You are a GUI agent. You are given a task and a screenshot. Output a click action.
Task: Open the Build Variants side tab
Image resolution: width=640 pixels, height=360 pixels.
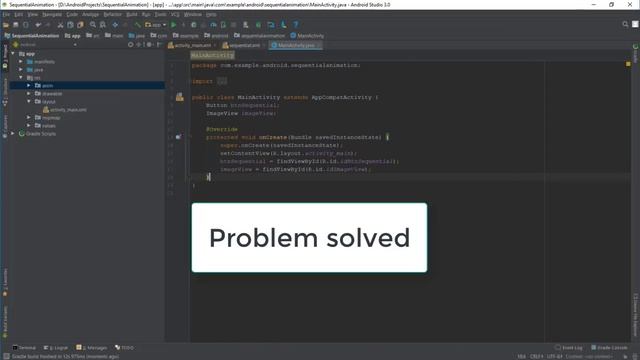point(5,322)
